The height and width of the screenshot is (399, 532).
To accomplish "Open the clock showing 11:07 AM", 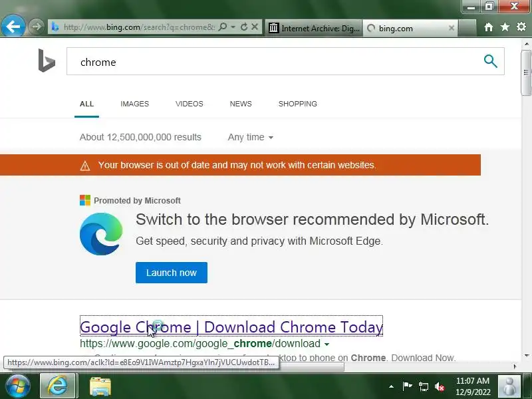I will pyautogui.click(x=473, y=386).
